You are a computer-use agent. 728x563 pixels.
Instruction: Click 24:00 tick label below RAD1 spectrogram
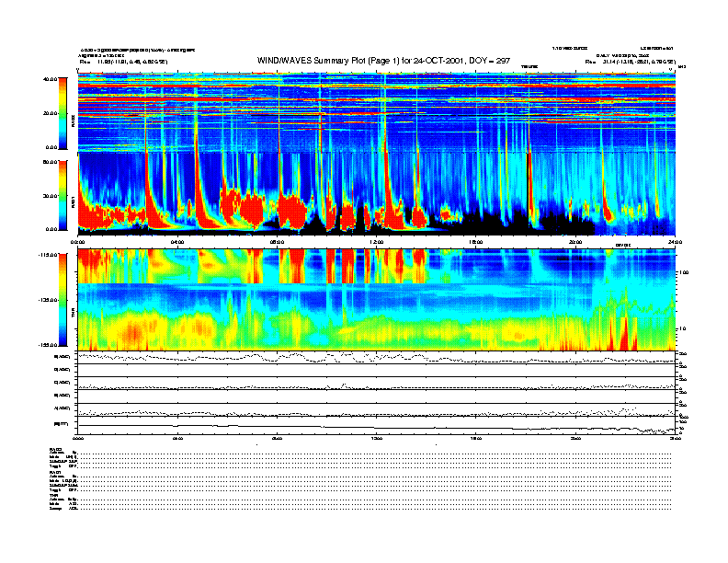click(675, 243)
